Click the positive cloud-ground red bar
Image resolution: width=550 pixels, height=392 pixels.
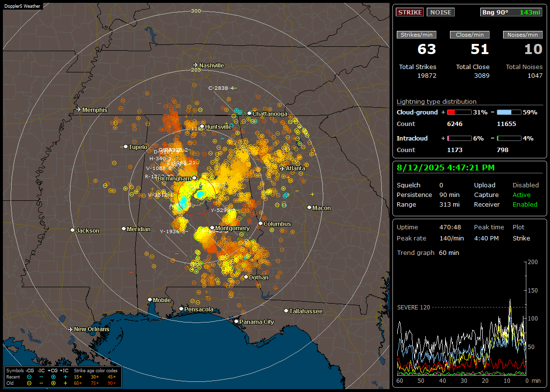pyautogui.click(x=459, y=112)
